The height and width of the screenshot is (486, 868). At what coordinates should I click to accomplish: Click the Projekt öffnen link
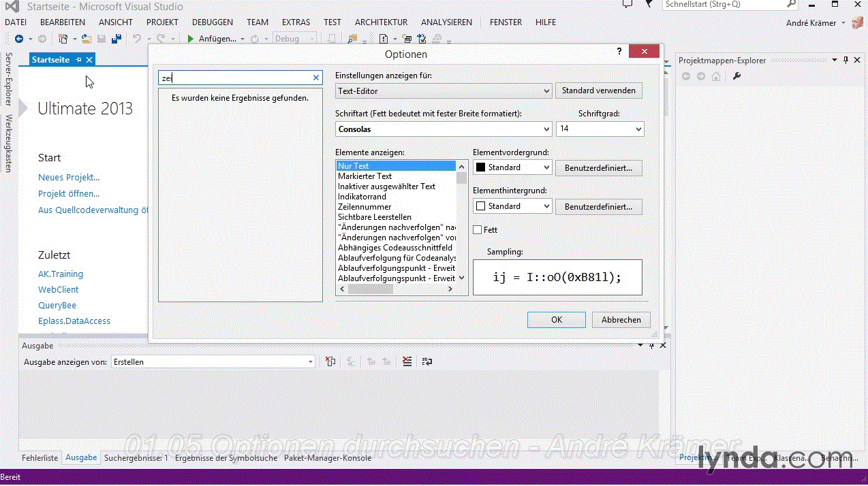point(69,193)
